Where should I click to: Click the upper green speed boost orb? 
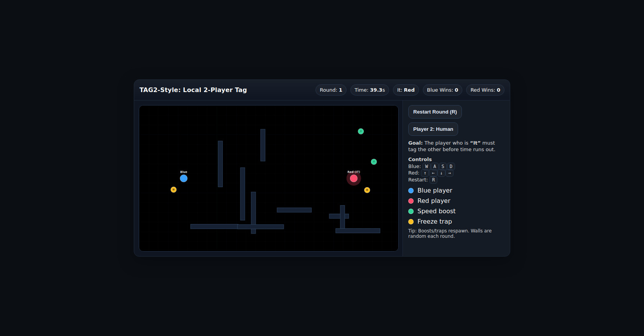(361, 131)
